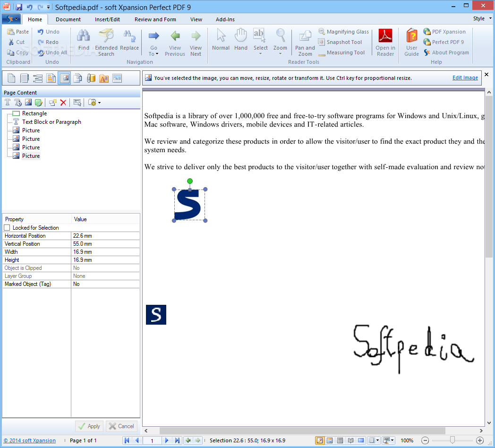This screenshot has width=495, height=448.
Task: Switch to the Document tab
Action: (x=68, y=19)
